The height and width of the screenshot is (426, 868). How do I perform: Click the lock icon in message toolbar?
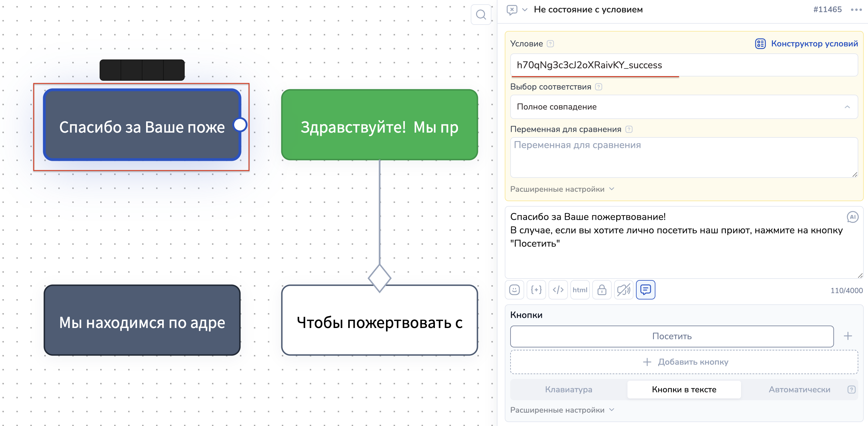click(x=602, y=289)
